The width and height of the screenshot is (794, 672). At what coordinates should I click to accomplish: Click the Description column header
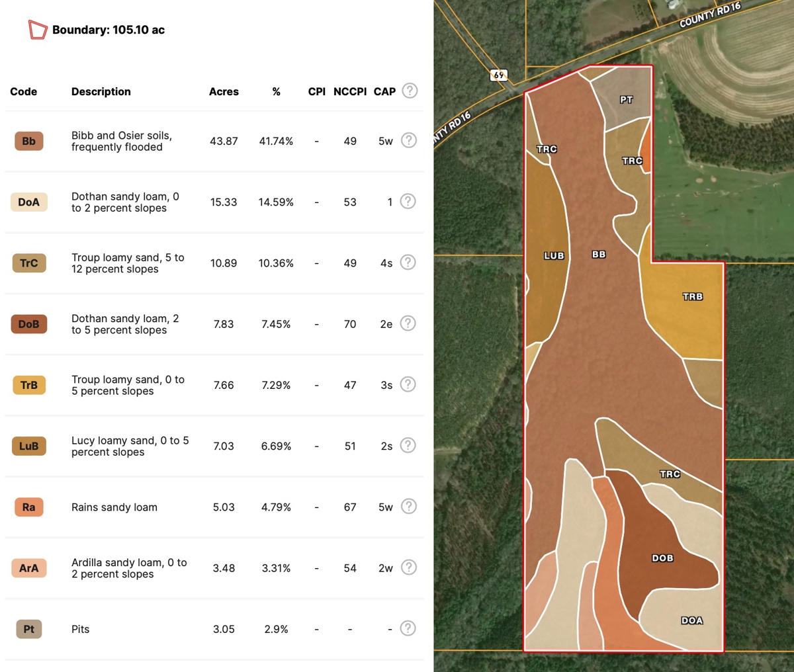[x=101, y=92]
